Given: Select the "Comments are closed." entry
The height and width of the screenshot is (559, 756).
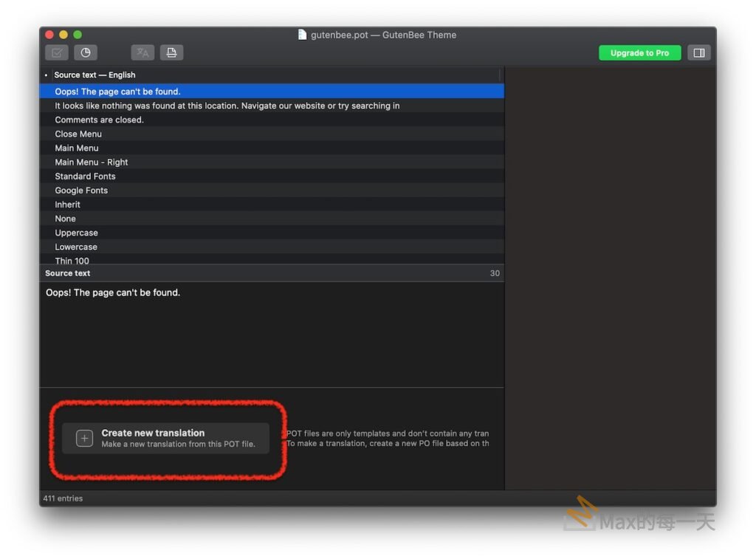Looking at the screenshot, I should (99, 120).
